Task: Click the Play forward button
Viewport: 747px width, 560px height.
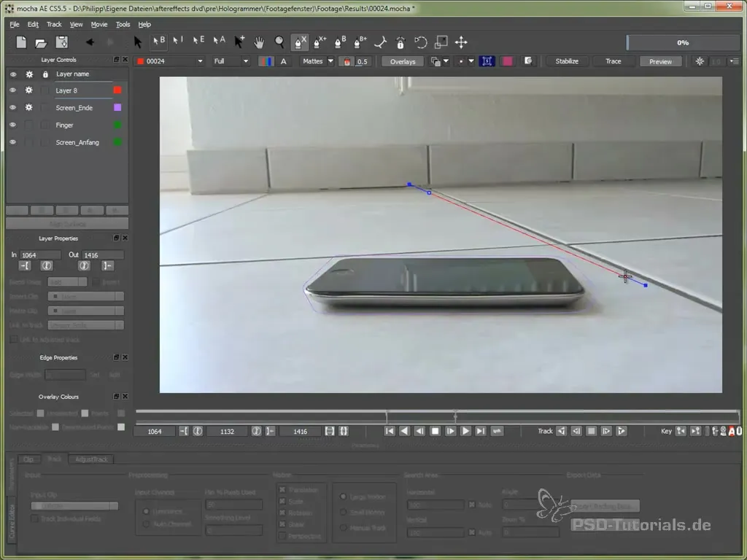Action: pos(465,431)
